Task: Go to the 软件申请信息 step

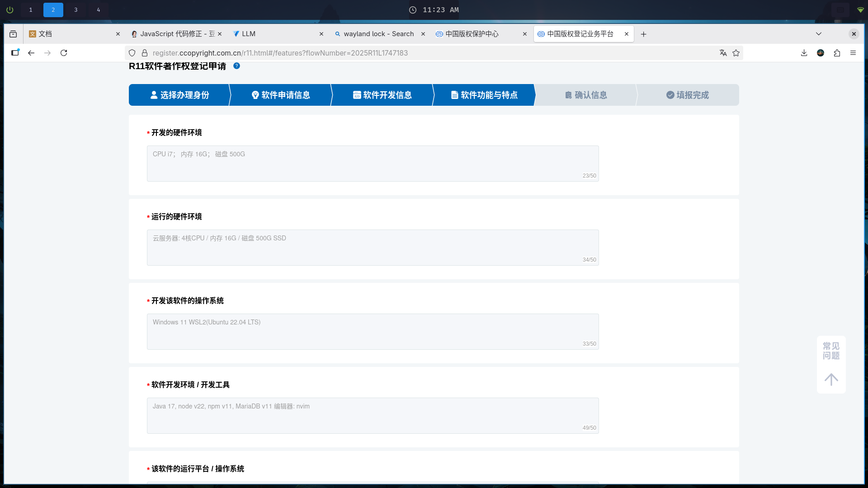Action: [x=281, y=95]
